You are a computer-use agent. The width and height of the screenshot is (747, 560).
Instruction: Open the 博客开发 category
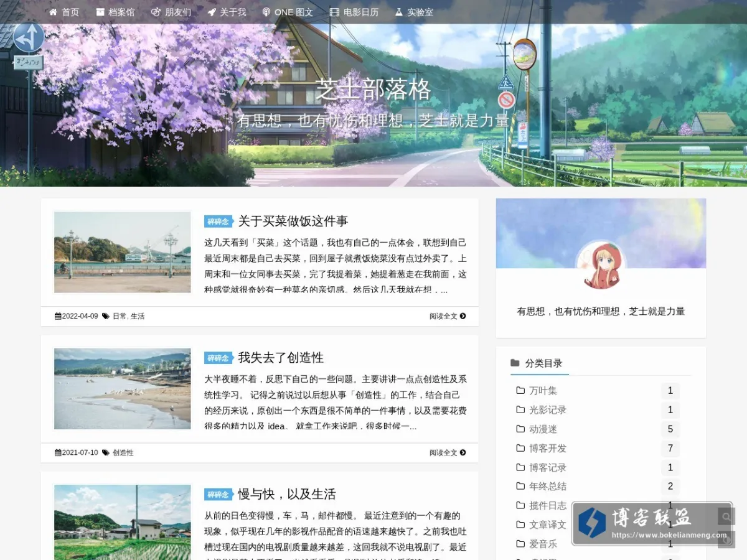coord(548,448)
